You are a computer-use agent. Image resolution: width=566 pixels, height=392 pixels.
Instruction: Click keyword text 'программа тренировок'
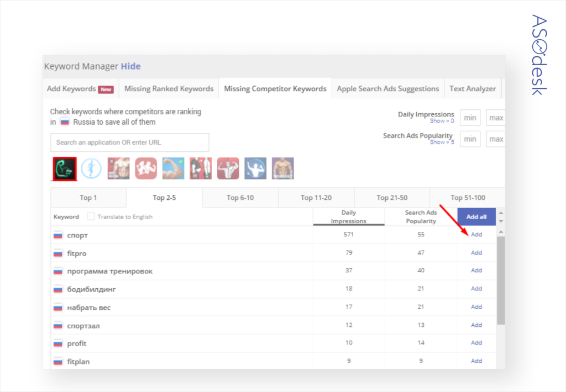click(110, 271)
